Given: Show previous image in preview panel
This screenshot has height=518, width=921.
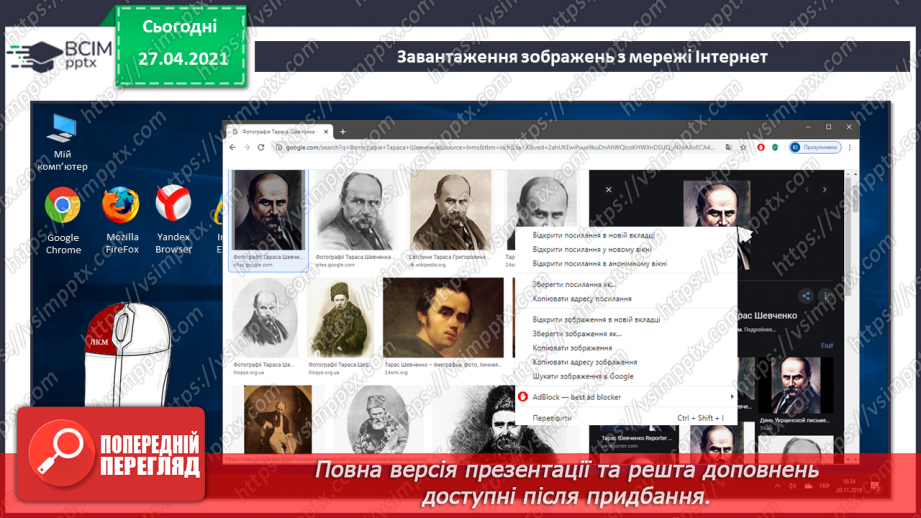Looking at the screenshot, I should point(806,190).
